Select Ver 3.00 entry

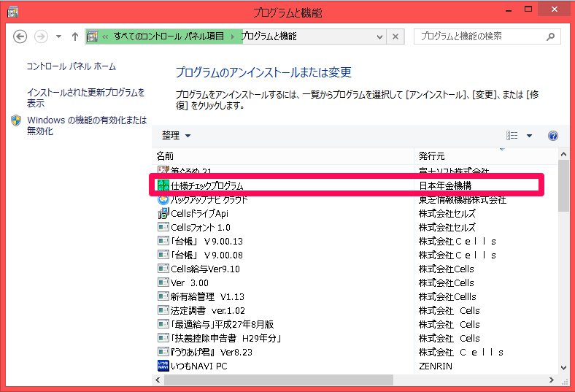click(x=190, y=283)
